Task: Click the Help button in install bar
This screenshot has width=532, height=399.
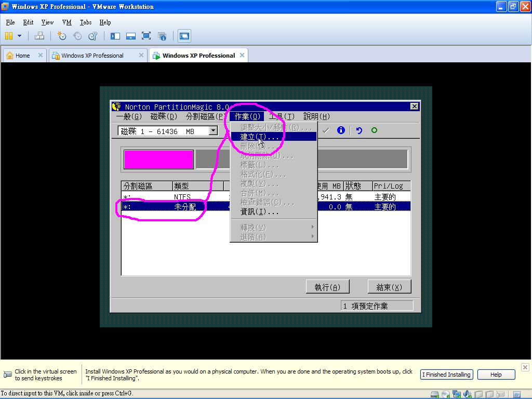Action: [496, 375]
